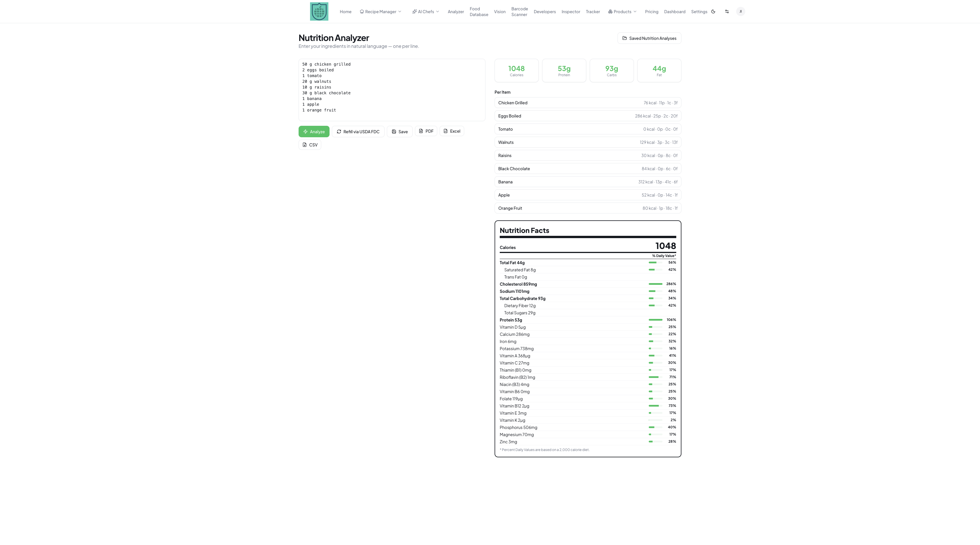980x545 pixels.
Task: Open the Dashboard link
Action: tap(675, 12)
